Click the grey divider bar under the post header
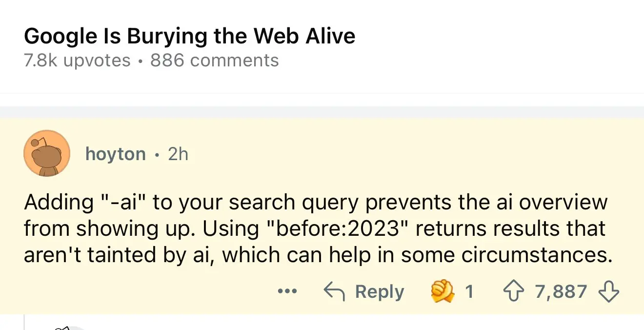 322,112
